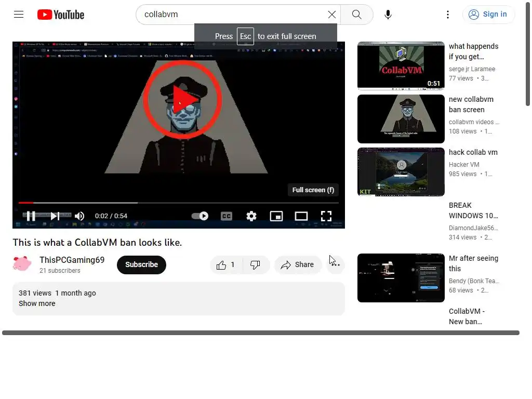The height and width of the screenshot is (399, 532).
Task: Click the big red play overlay
Action: coord(182,100)
